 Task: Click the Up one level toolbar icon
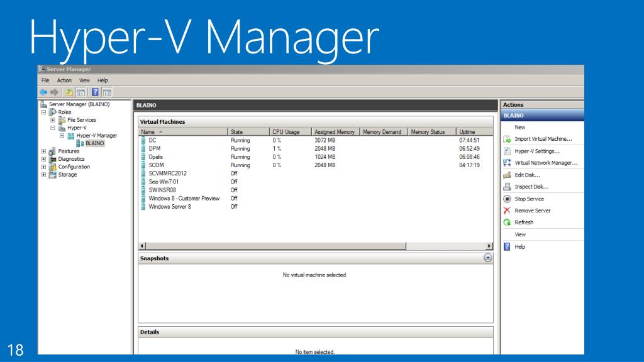tap(69, 92)
